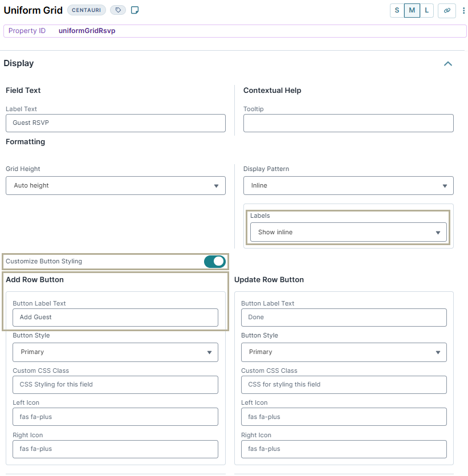Click the CENTAURI badge
Viewport: 468px width, 476px height.
click(x=86, y=10)
